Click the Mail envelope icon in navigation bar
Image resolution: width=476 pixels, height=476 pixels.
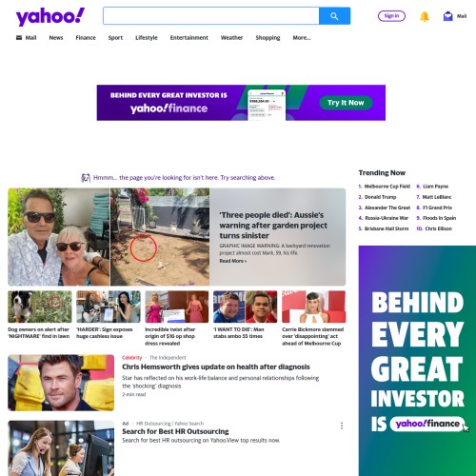(19, 38)
